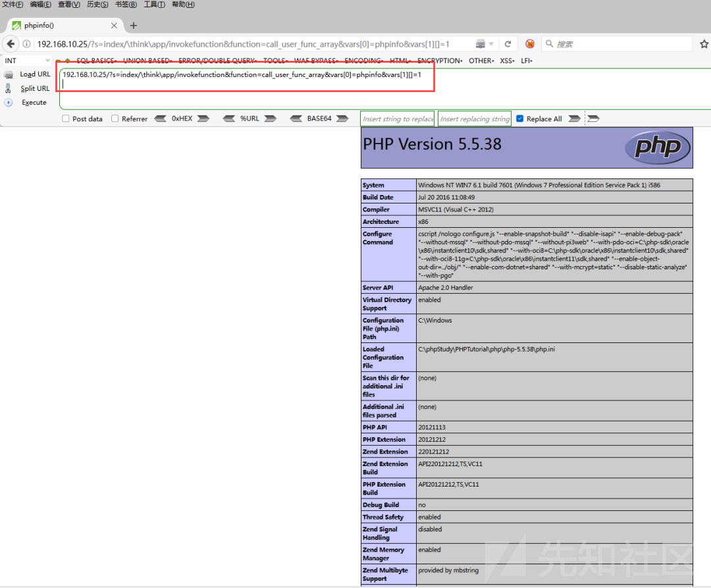This screenshot has height=588, width=711.
Task: Click the left arrow beside 0xHEX
Action: coord(161,119)
